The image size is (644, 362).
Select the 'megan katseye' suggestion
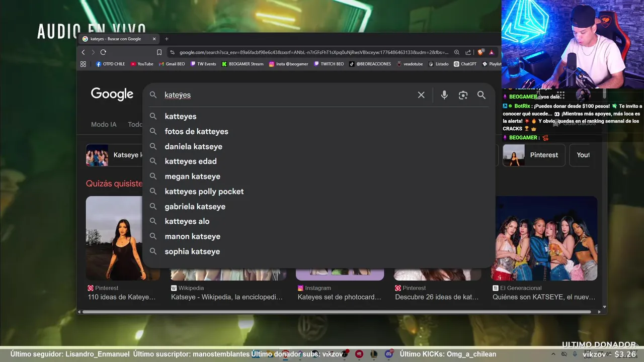[x=319, y=176]
